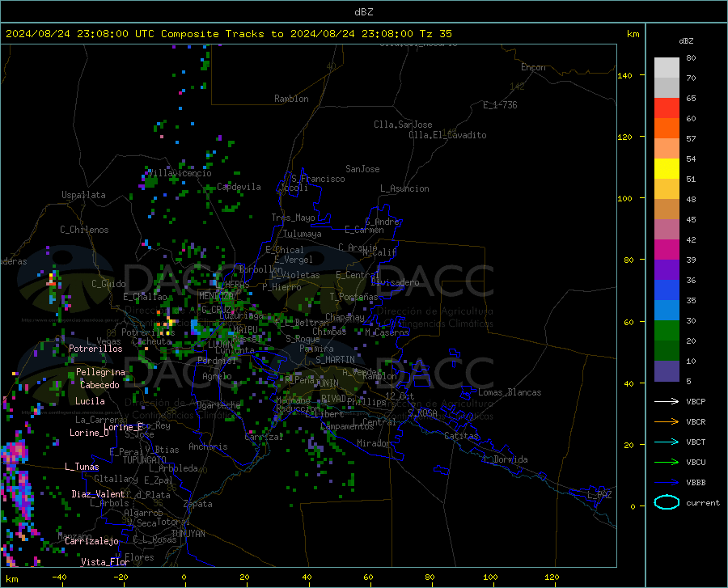Click the TUPUNGATO map label
Viewport: 728px width, 588px height.
pyautogui.click(x=145, y=460)
